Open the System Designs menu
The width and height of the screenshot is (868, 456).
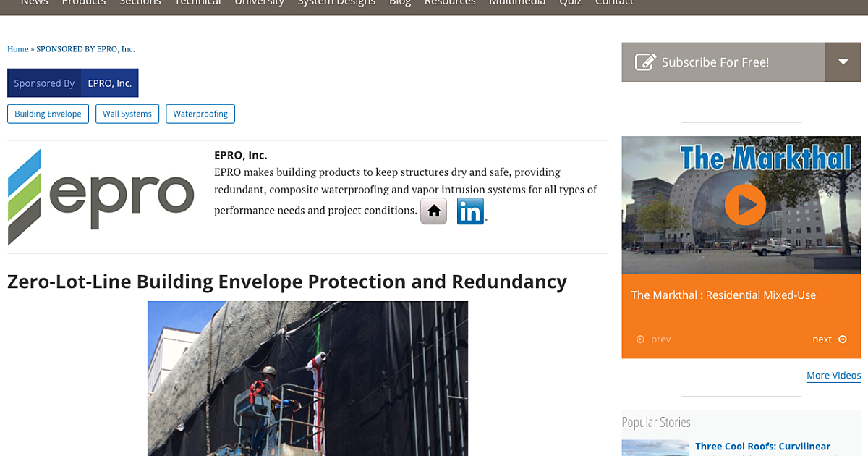click(x=336, y=3)
